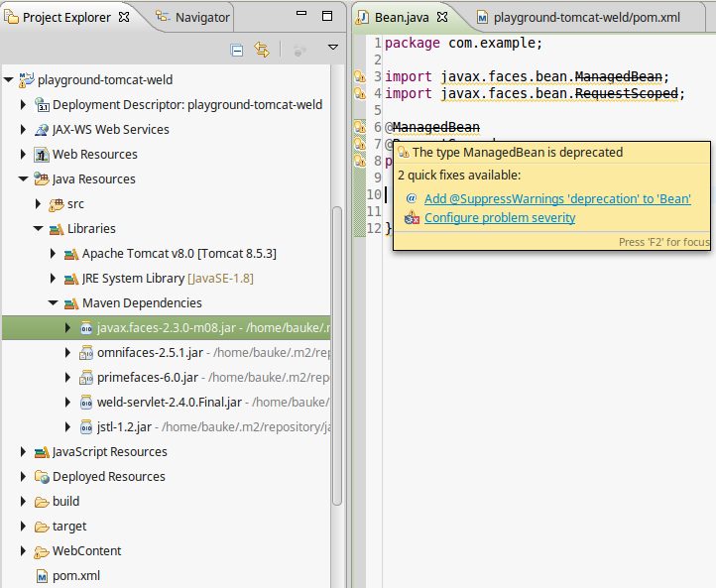
Task: Switch to the Navigator tab
Action: (192, 17)
